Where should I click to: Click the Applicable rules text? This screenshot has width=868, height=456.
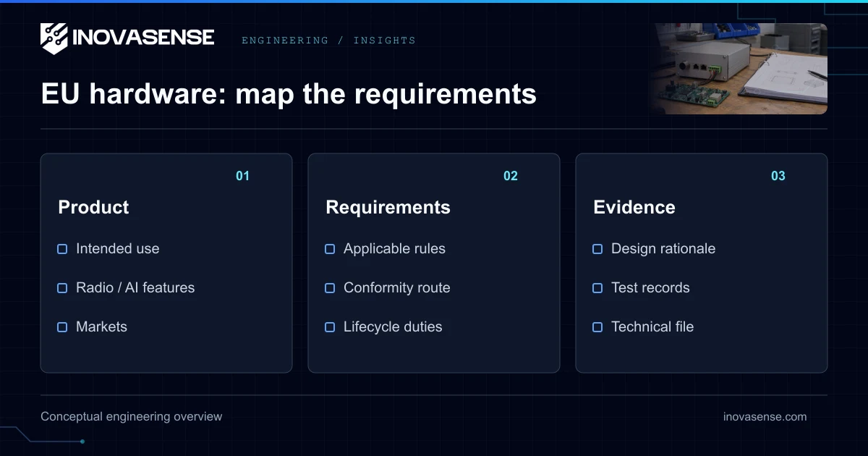(394, 249)
